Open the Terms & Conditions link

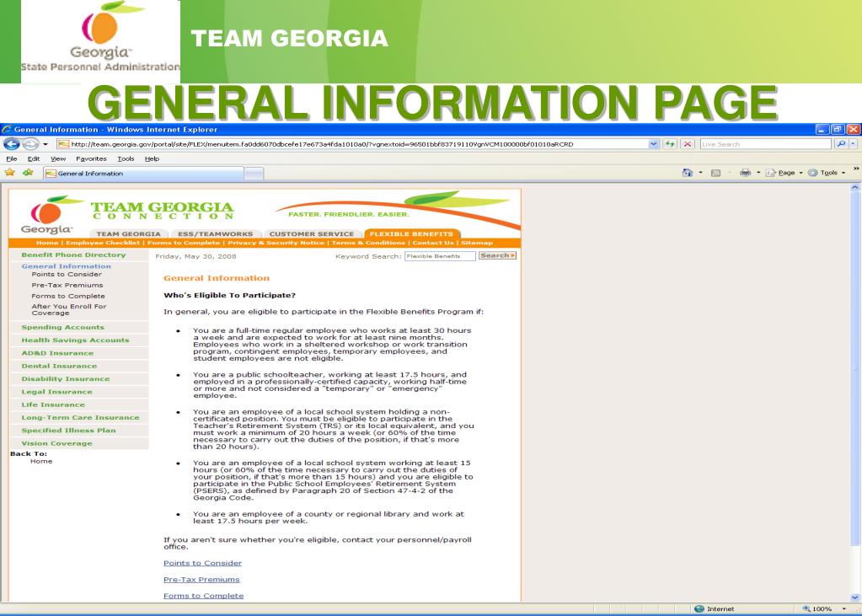(x=368, y=243)
